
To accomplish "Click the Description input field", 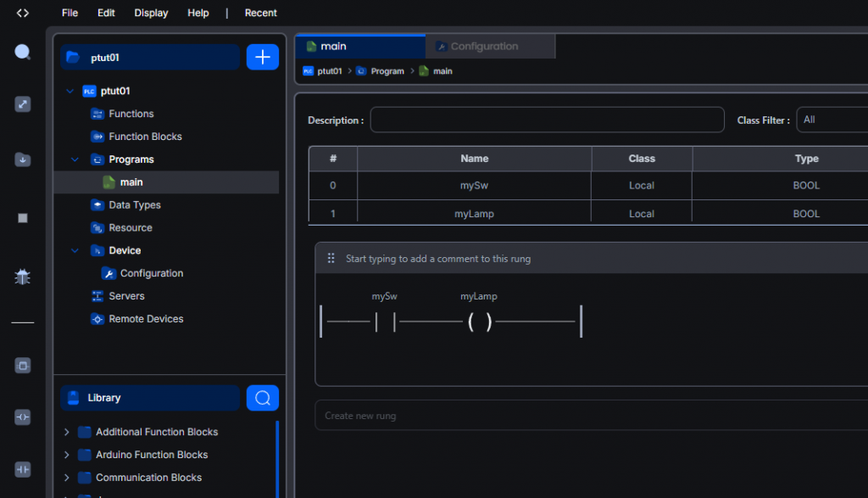I will coord(547,120).
